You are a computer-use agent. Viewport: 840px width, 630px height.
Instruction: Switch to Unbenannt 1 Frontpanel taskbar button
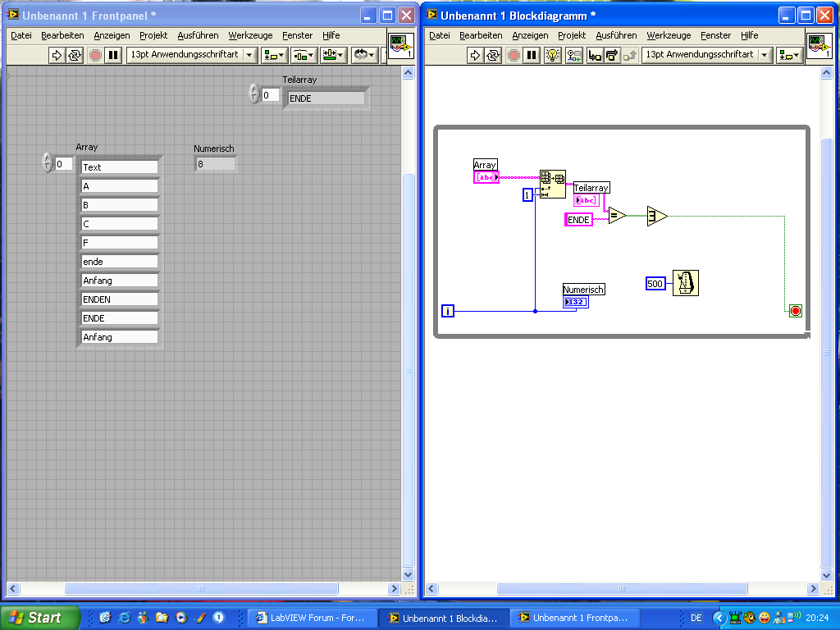pos(573,618)
